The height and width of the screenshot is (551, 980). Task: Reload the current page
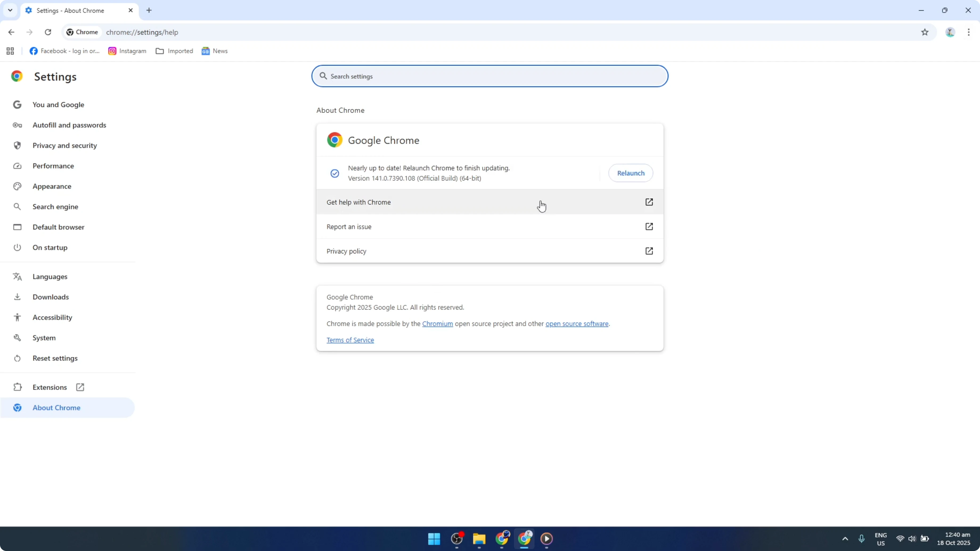tap(48, 32)
